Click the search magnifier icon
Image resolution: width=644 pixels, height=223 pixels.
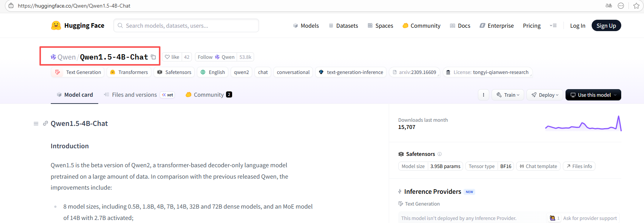coord(120,26)
